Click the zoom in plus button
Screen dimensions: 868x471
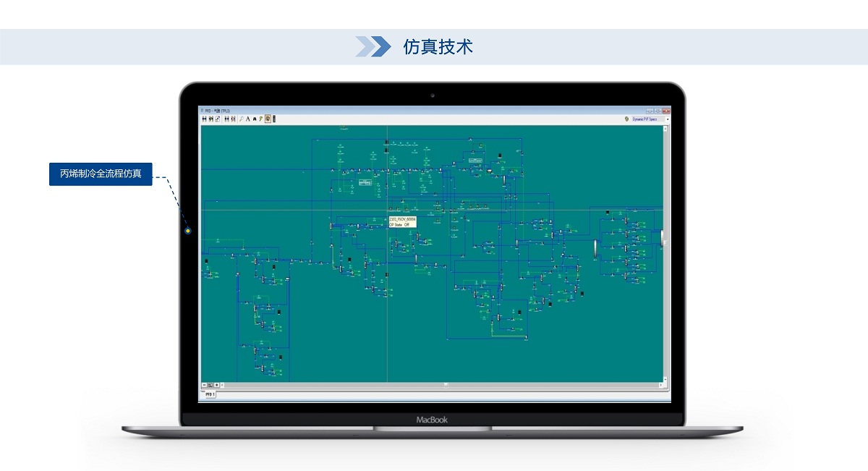point(217,385)
